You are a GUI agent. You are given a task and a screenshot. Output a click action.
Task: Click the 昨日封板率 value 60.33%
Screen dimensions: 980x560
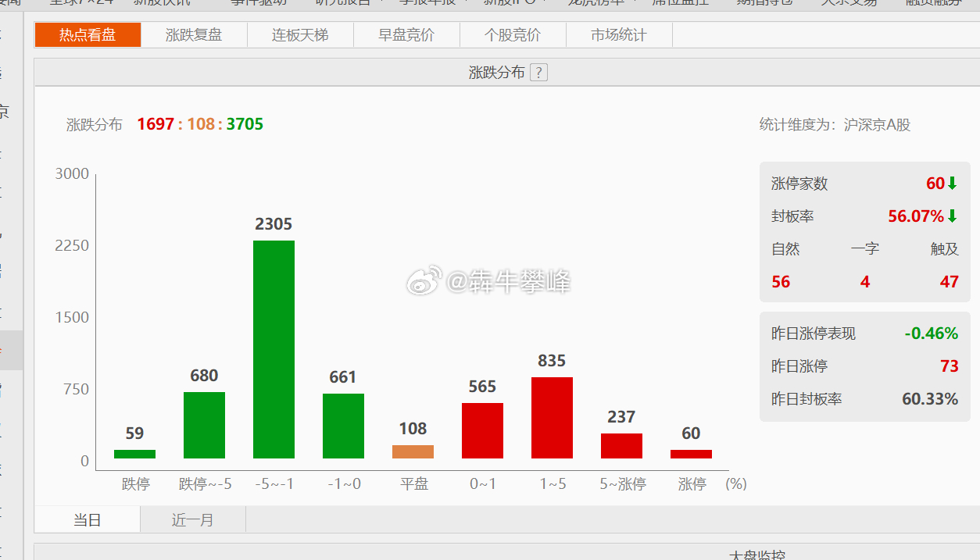[930, 399]
